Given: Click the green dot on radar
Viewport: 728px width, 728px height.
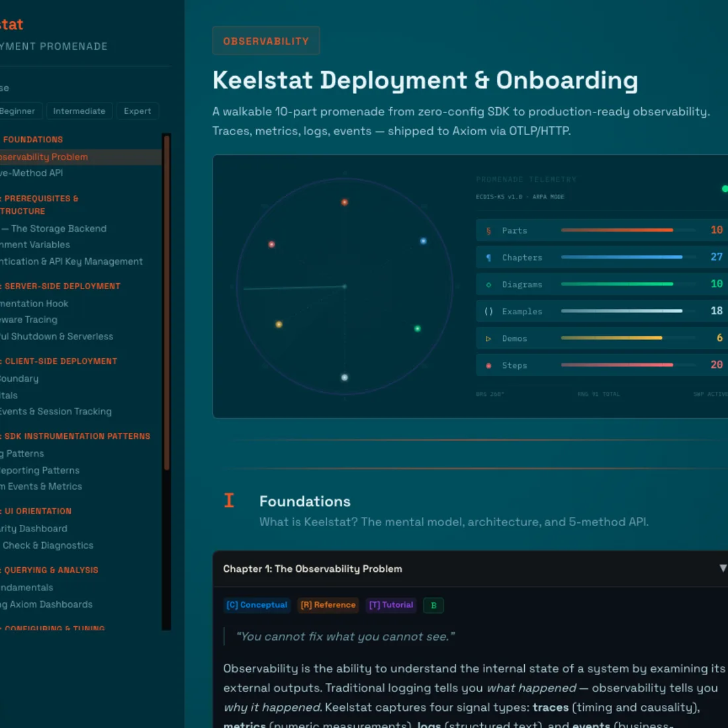Looking at the screenshot, I should (x=418, y=329).
